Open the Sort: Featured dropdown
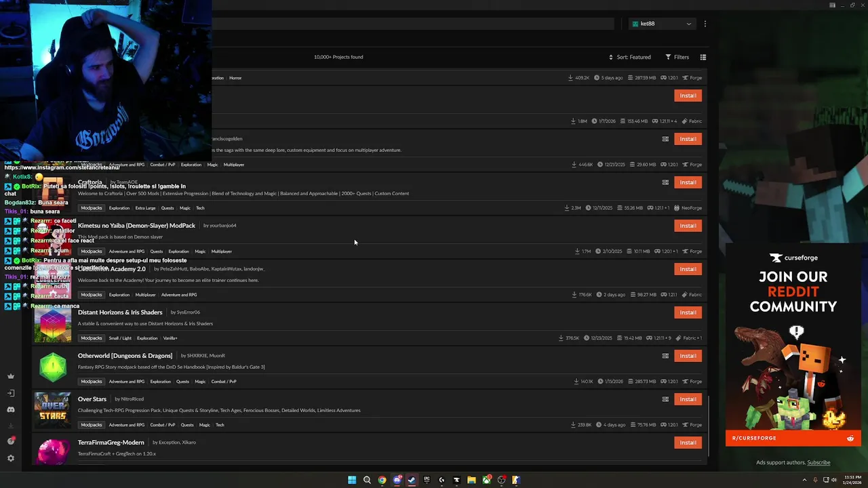Image resolution: width=868 pixels, height=488 pixels. (x=629, y=57)
